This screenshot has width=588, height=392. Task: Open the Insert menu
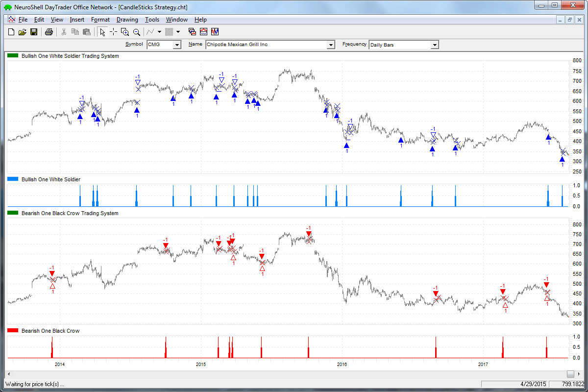point(77,20)
